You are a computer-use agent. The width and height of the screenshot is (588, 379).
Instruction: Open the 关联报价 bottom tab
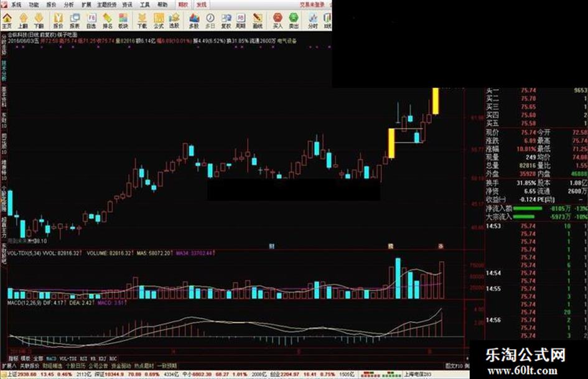click(29, 366)
